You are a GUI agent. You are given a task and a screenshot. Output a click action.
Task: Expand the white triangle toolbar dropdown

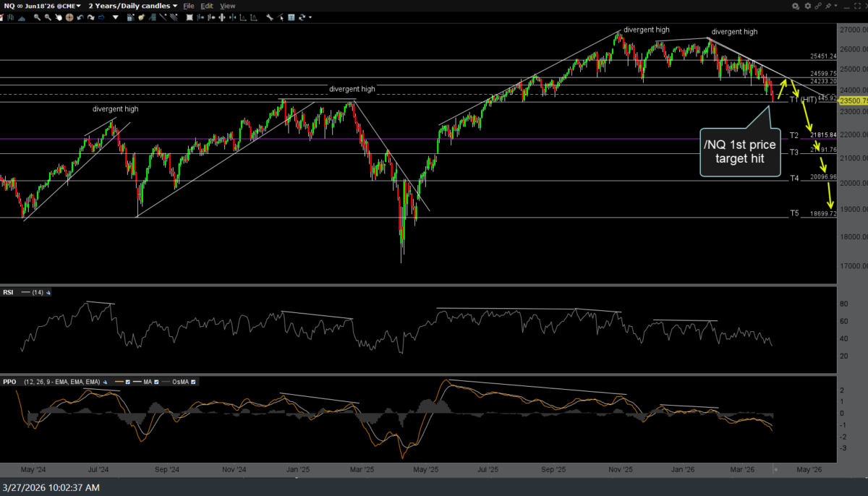pos(116,17)
